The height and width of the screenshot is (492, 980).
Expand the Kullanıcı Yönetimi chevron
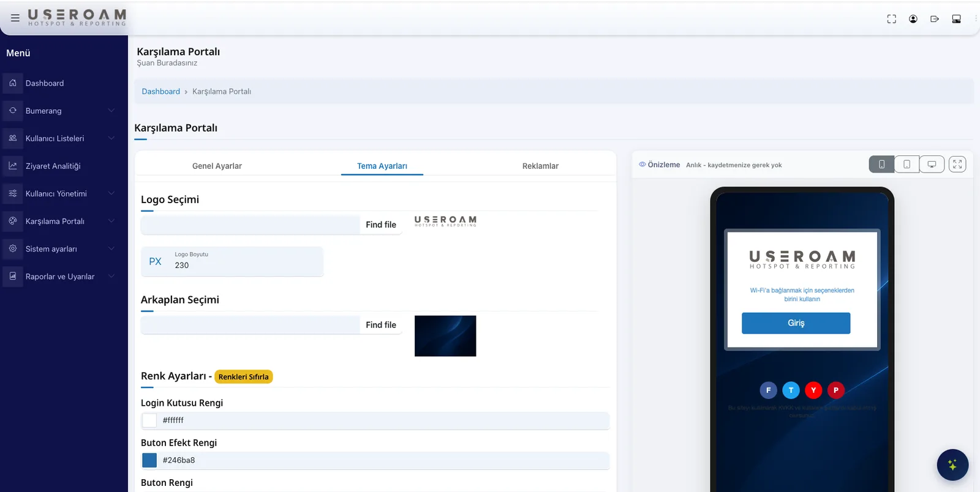tap(111, 193)
